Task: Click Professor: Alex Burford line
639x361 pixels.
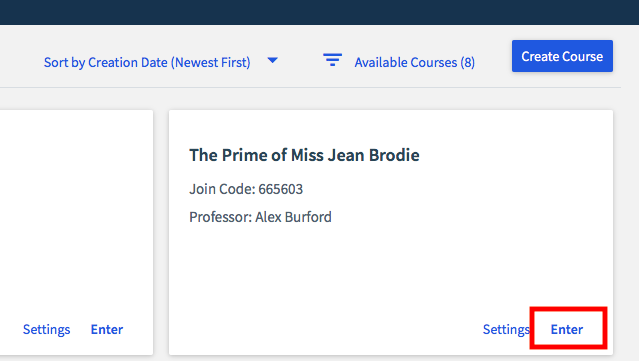Action: [x=260, y=217]
